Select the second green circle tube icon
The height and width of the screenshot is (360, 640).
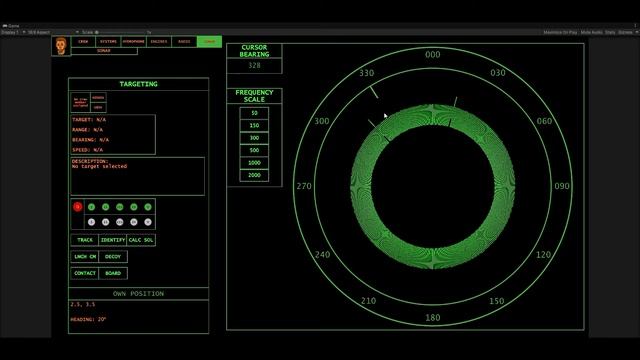tap(106, 207)
